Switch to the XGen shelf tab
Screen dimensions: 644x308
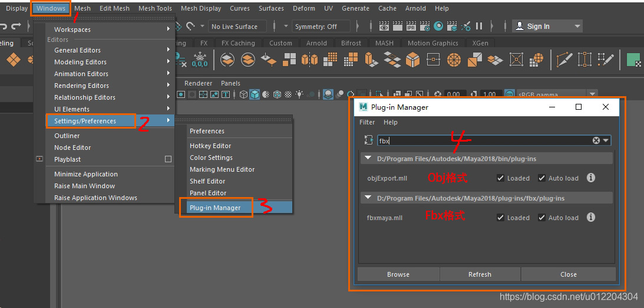pos(480,43)
